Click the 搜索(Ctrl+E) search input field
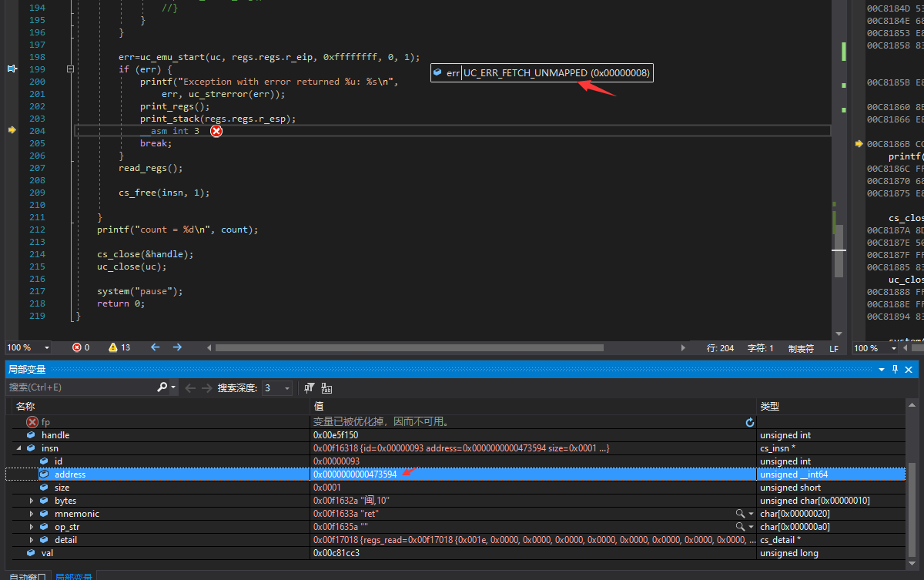Screen dimensions: 924x580 [81, 387]
